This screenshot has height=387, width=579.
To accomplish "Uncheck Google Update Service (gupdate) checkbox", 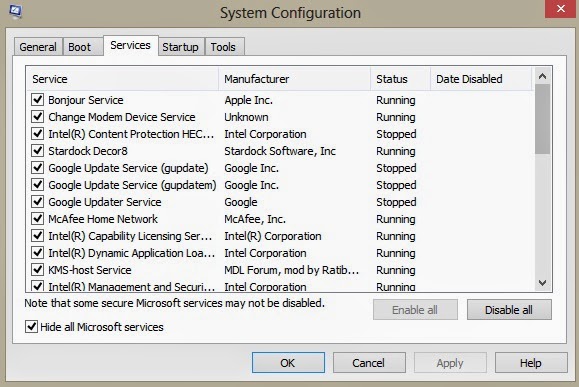I will [37, 167].
